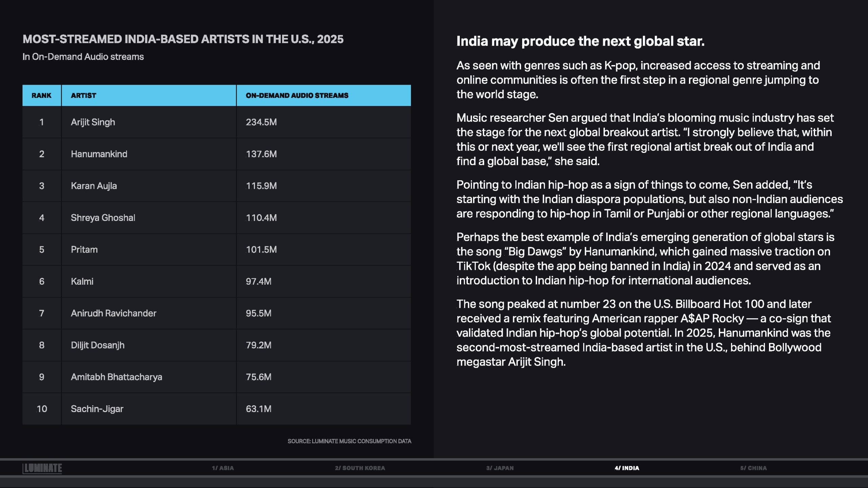Switch to the 3/ Japan section
The image size is (868, 488).
coord(500,468)
